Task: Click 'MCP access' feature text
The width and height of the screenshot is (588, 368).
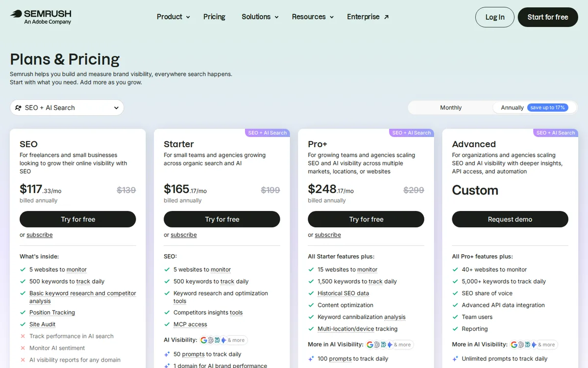Action: [x=190, y=324]
